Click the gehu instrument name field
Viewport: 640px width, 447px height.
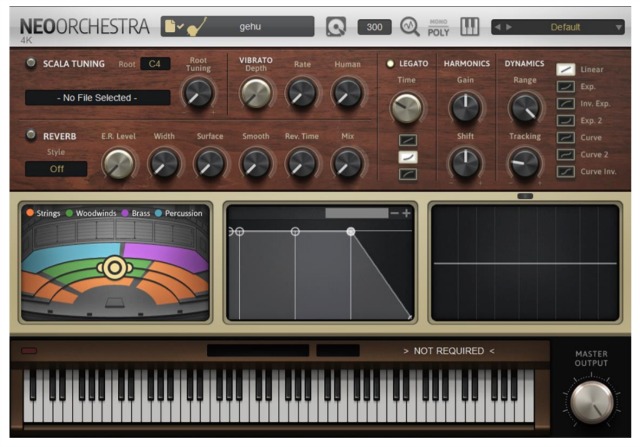pos(250,27)
